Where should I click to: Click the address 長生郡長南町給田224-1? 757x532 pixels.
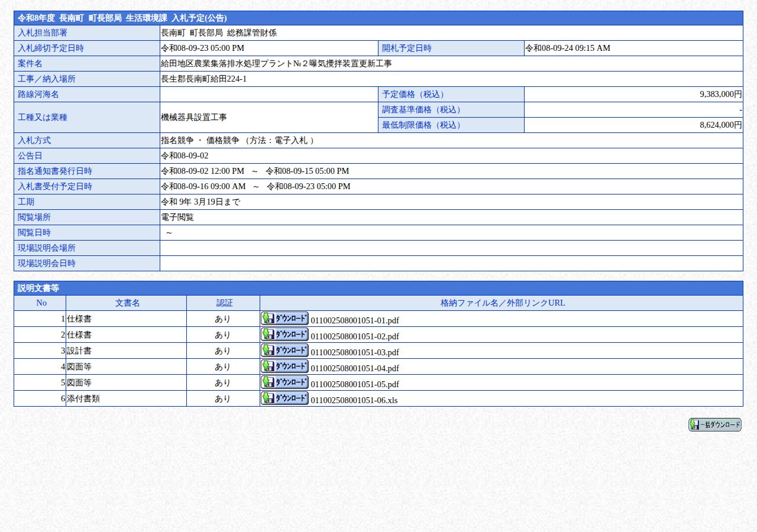(204, 79)
